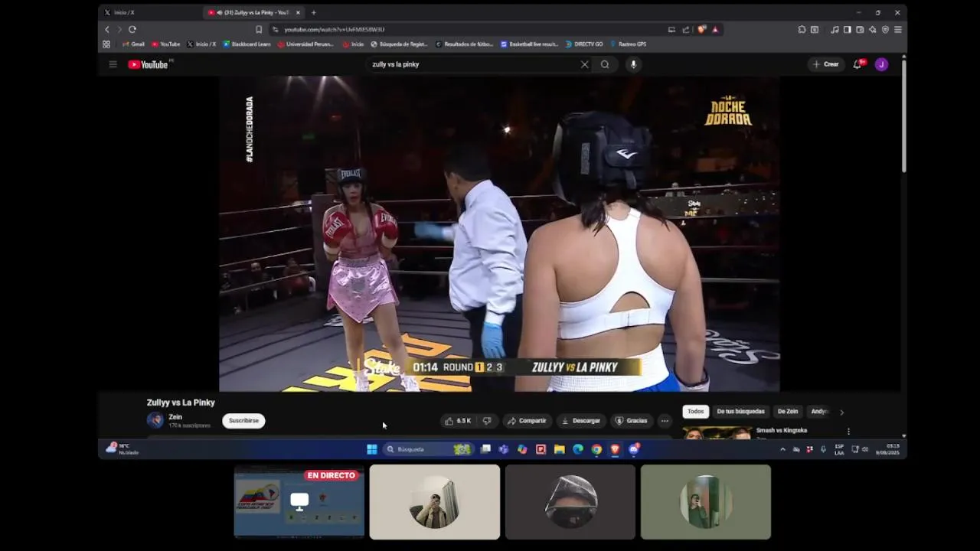
Task: Clear the search text with the X
Action: click(x=584, y=64)
